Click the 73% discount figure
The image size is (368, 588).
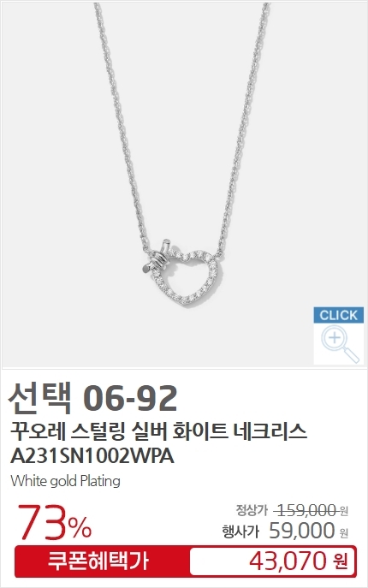55,521
